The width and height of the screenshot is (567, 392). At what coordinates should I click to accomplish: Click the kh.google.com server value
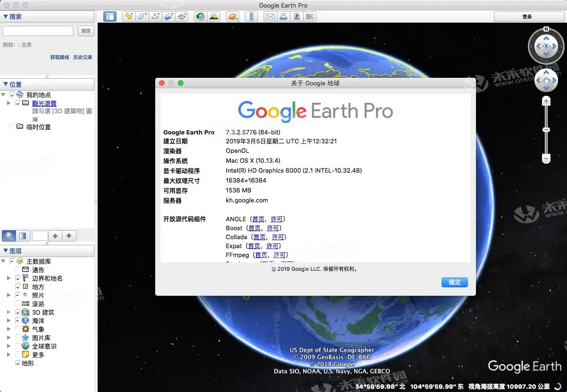click(247, 200)
